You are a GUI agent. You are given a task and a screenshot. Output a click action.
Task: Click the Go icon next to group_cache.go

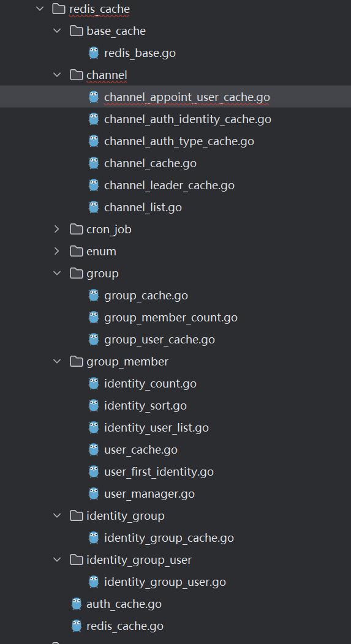94,295
